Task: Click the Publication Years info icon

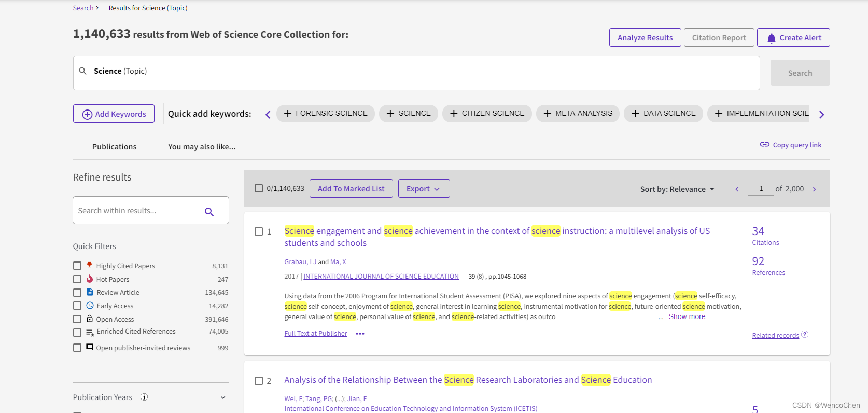Action: [144, 397]
